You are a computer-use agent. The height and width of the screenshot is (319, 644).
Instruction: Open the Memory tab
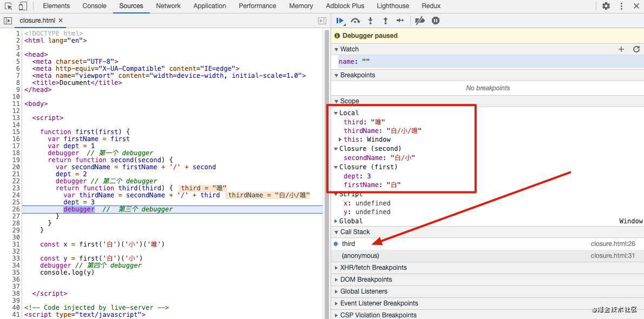301,6
